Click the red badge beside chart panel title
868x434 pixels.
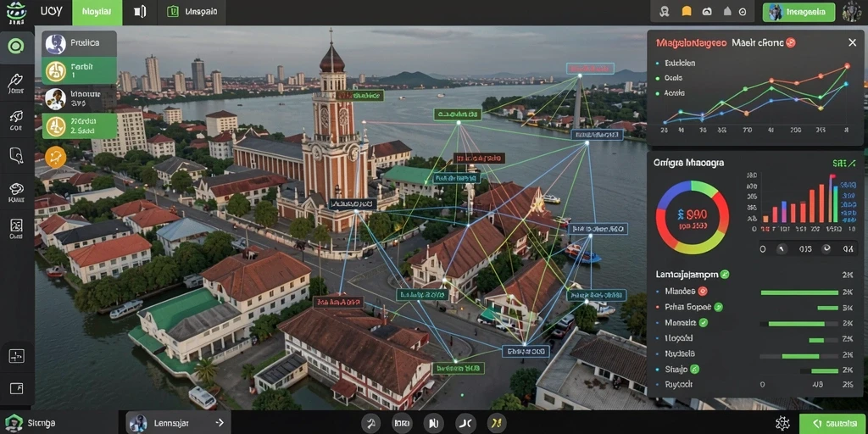(x=791, y=42)
